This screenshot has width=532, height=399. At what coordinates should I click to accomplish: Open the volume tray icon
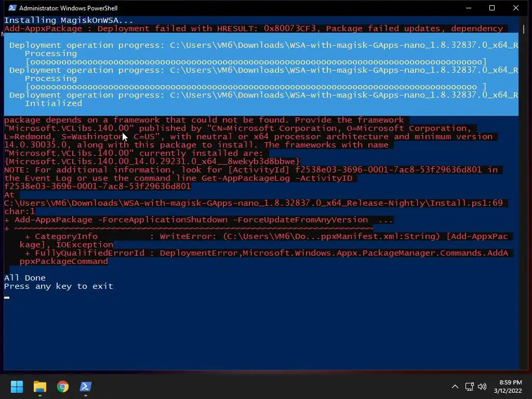[482, 387]
